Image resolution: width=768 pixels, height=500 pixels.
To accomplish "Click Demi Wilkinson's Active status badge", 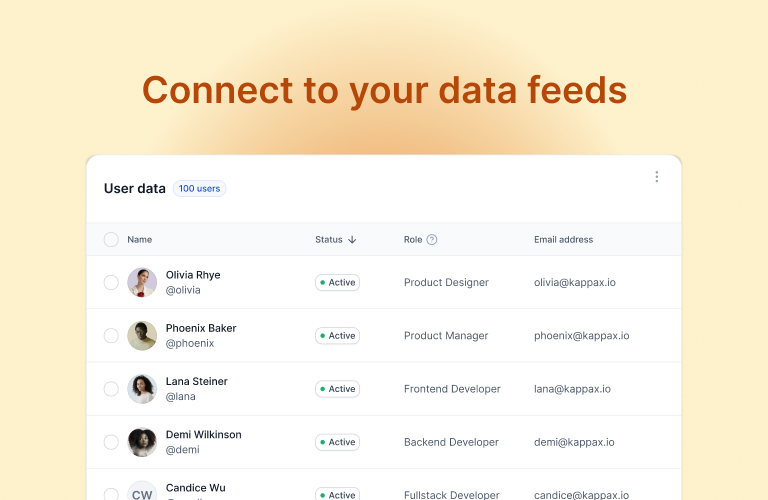I will [x=337, y=442].
